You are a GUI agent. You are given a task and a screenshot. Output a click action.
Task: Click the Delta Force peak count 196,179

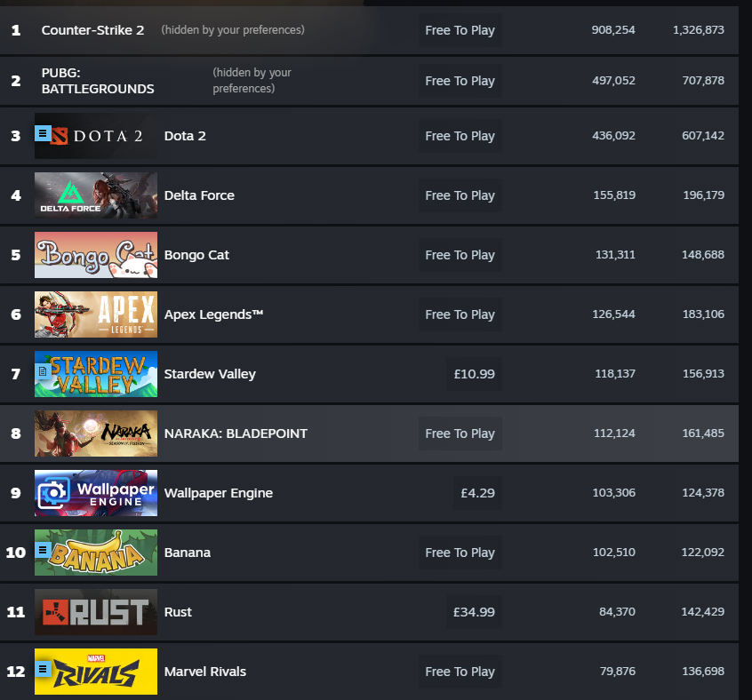click(x=704, y=195)
